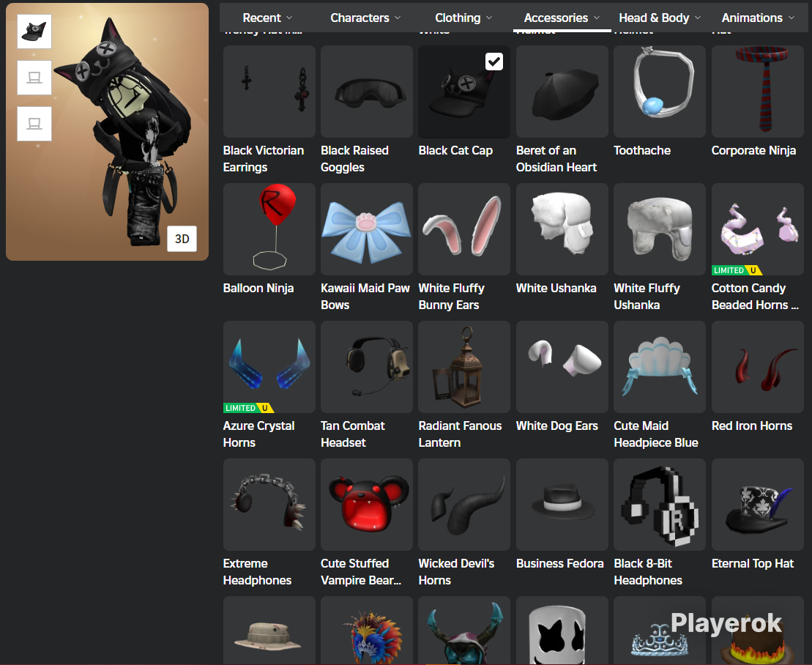This screenshot has width=812, height=665.
Task: Select White Fluffy Bunny Ears thumbnail
Action: click(464, 229)
